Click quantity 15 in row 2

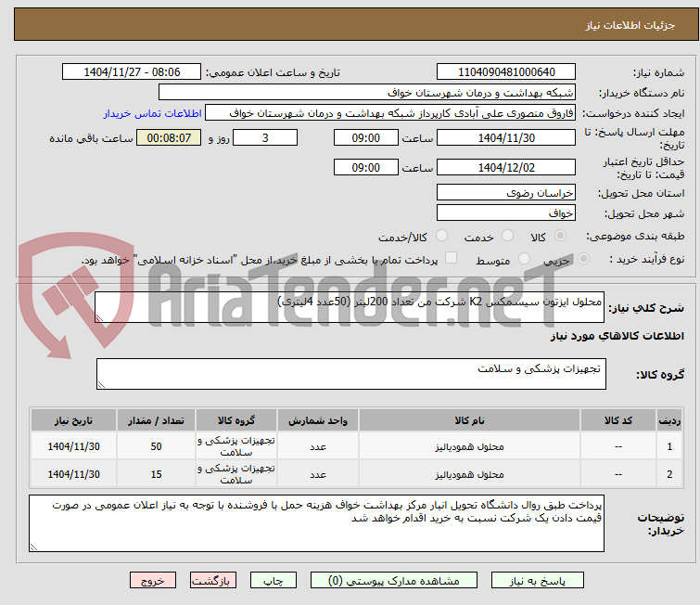[156, 474]
